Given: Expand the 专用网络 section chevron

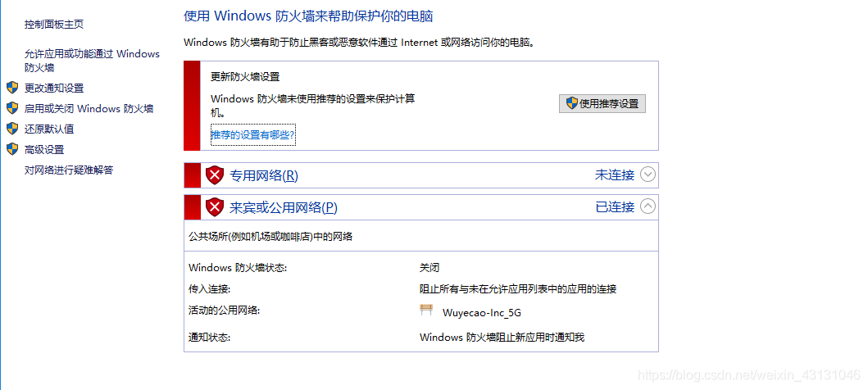Looking at the screenshot, I should (x=648, y=175).
